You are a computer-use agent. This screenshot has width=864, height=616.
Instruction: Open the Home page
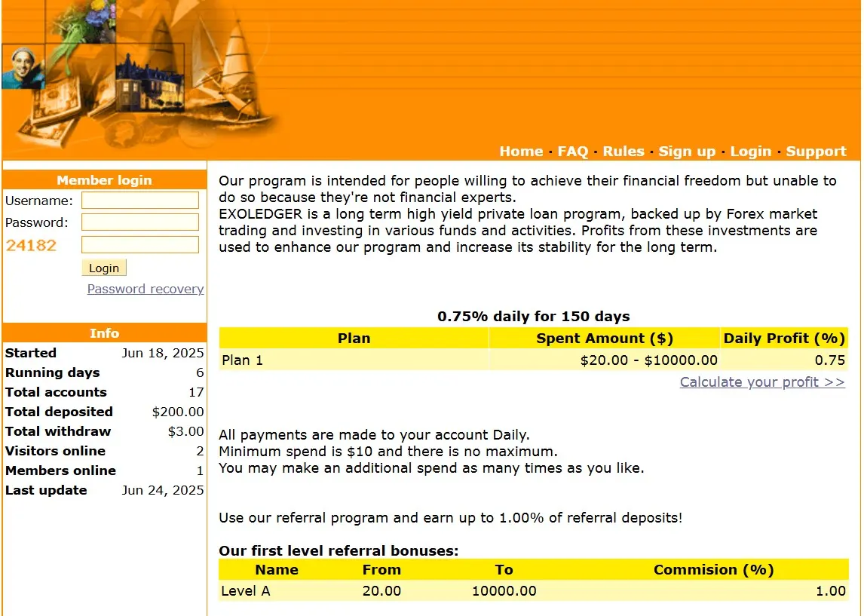pyautogui.click(x=521, y=151)
